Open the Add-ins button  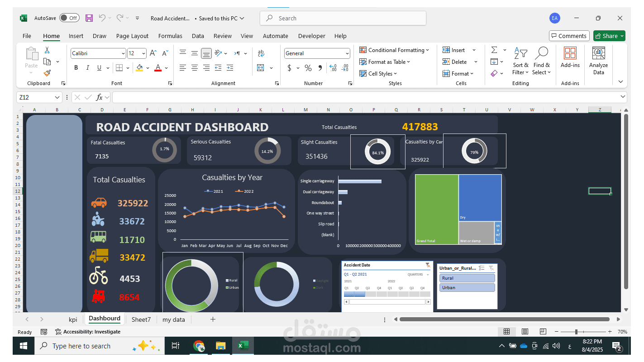coord(570,57)
